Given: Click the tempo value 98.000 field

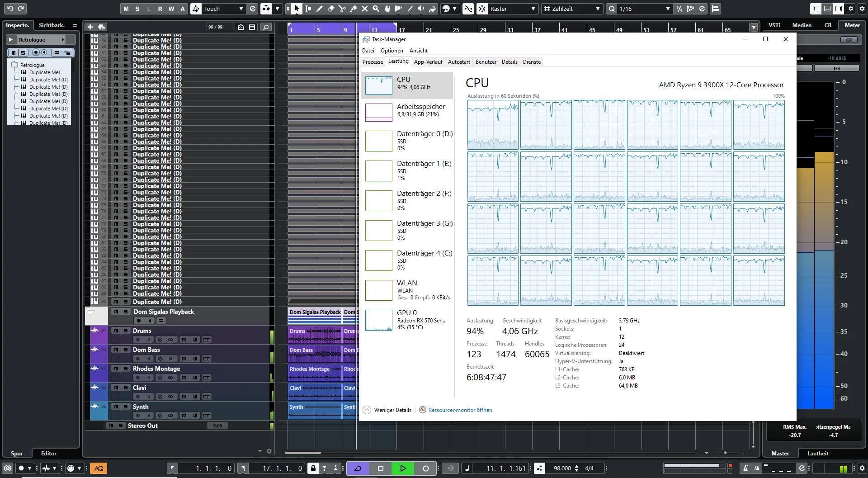Looking at the screenshot, I should tap(562, 469).
